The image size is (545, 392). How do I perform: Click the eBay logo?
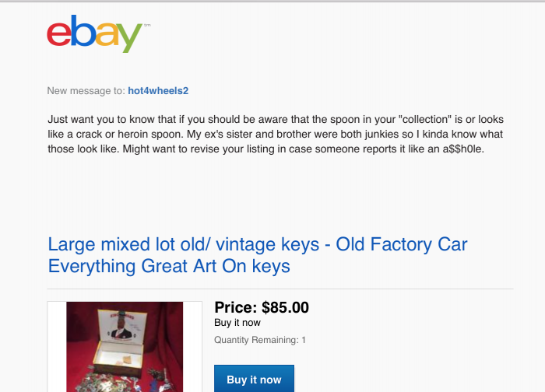(x=95, y=34)
